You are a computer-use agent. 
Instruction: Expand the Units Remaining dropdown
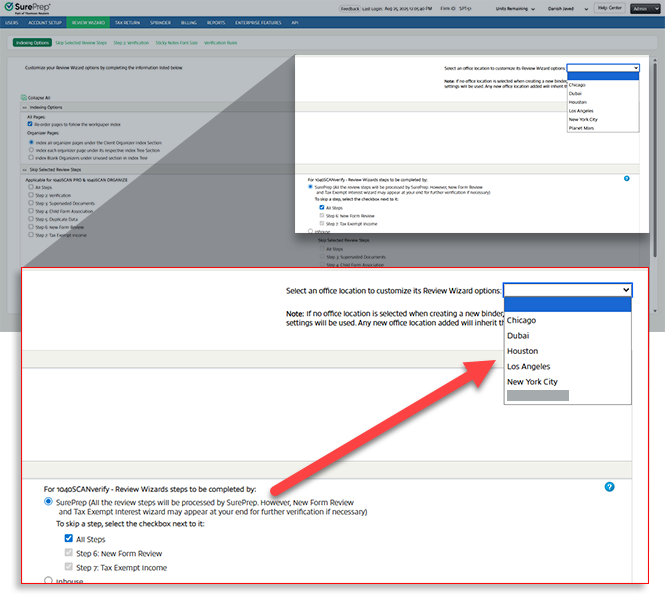[515, 8]
